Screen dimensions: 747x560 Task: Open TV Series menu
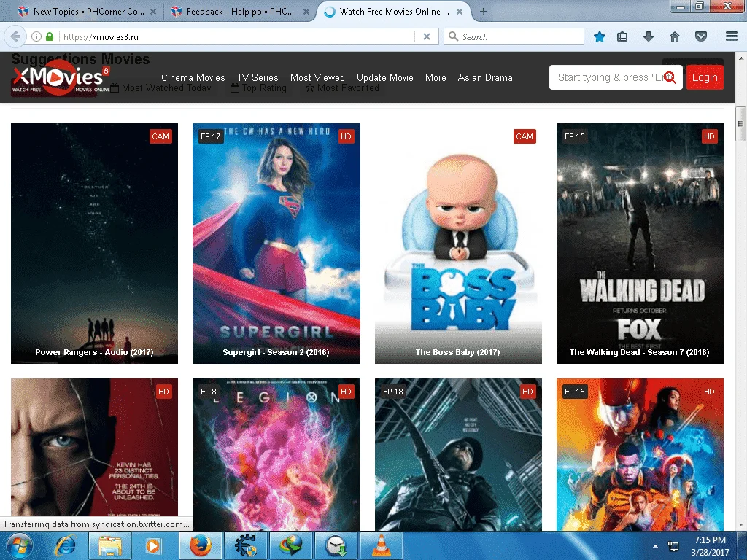[258, 77]
